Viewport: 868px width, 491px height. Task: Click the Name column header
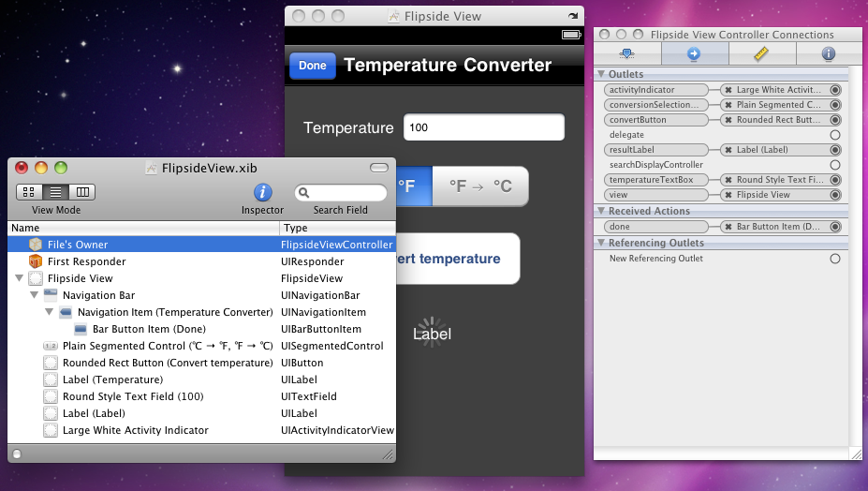pyautogui.click(x=144, y=228)
